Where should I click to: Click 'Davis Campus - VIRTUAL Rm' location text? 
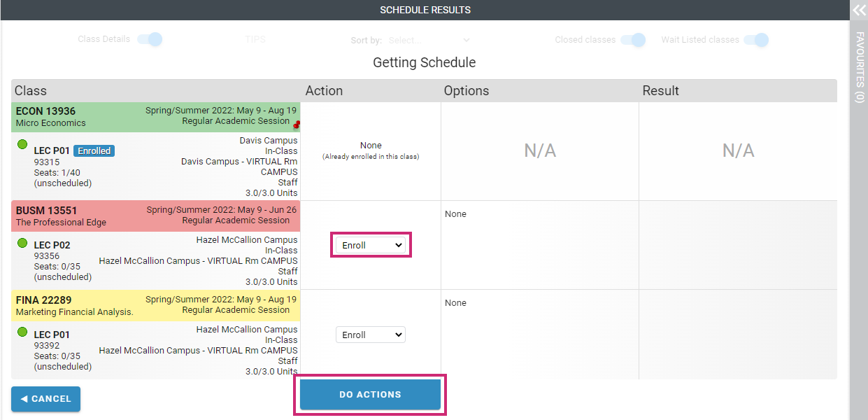click(x=239, y=162)
